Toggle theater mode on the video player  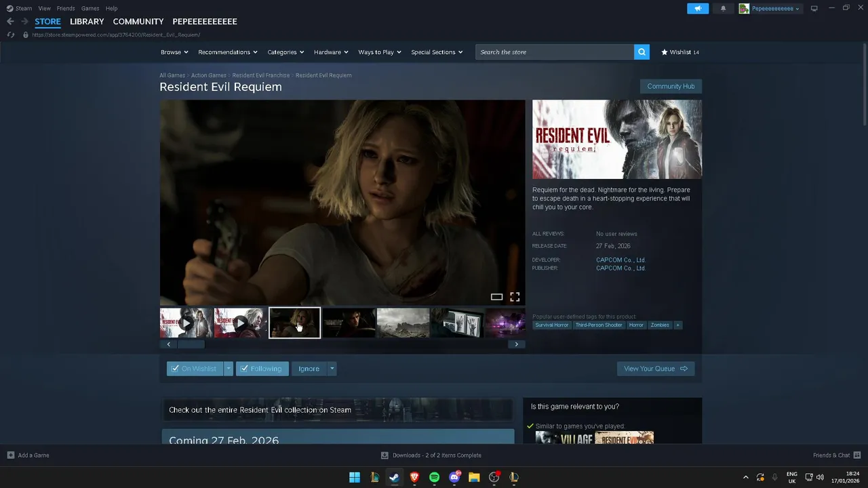(496, 297)
